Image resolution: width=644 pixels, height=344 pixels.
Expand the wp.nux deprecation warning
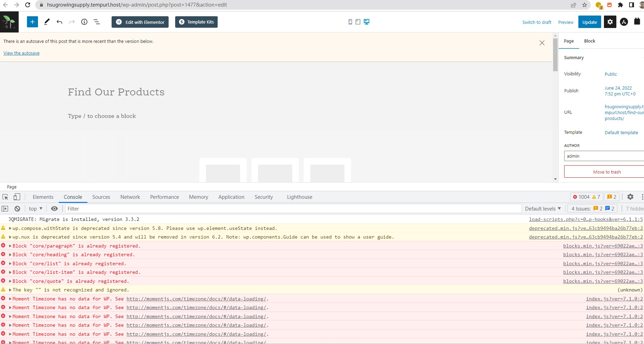pos(10,237)
